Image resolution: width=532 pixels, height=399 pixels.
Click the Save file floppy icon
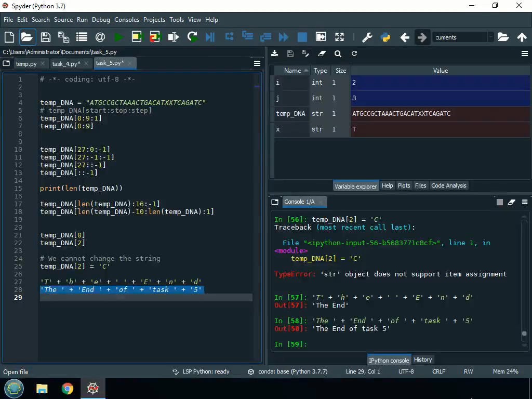(x=45, y=37)
